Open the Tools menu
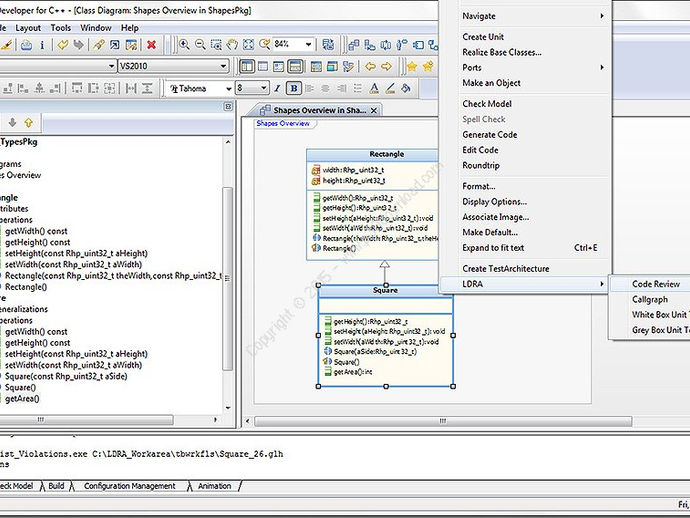 [x=60, y=28]
